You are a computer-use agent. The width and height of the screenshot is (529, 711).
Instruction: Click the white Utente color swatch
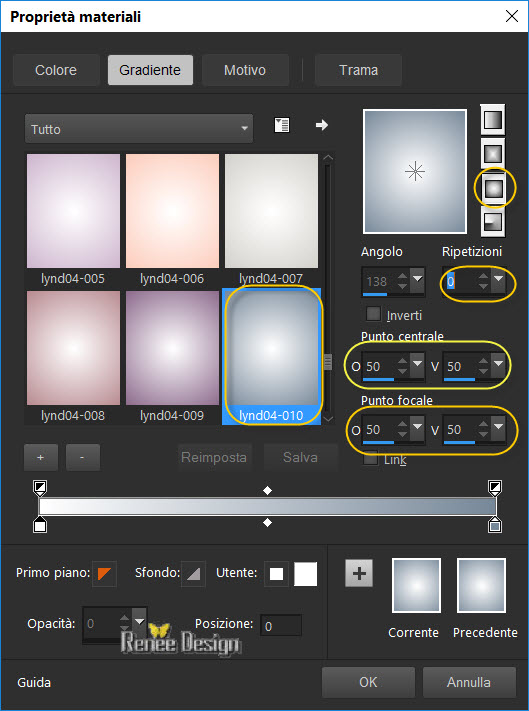(306, 574)
